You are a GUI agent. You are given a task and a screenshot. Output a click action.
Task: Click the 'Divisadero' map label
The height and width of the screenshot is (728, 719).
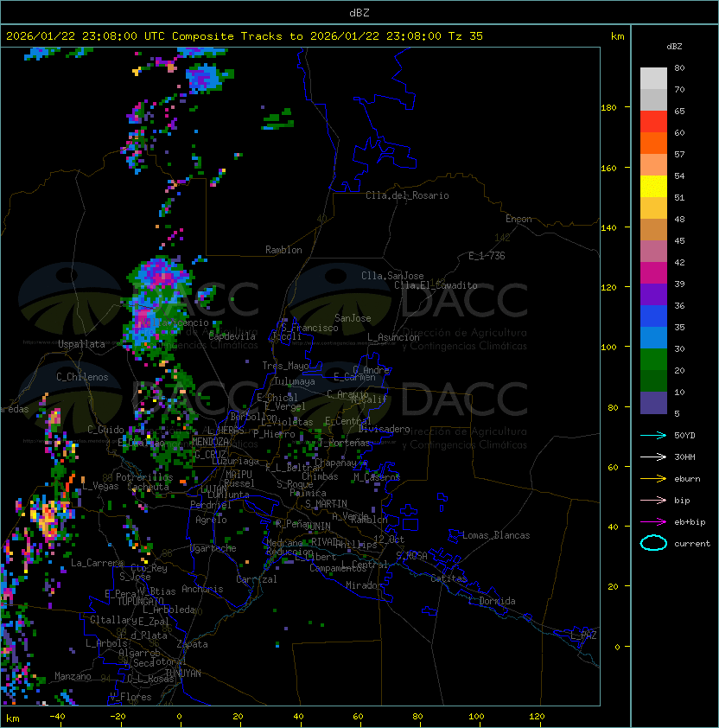(x=384, y=429)
